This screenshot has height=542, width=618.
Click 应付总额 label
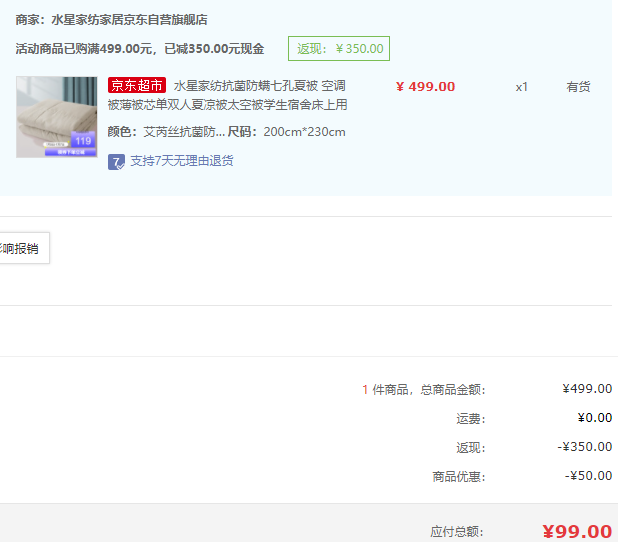(x=456, y=532)
